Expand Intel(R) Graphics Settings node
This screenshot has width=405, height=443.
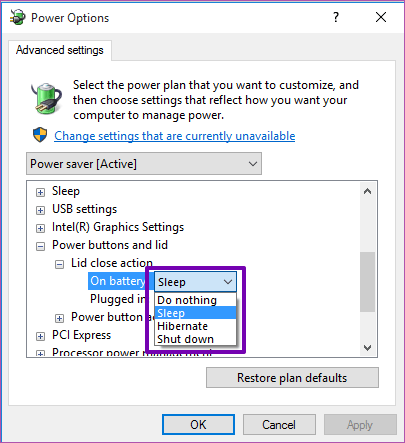click(x=40, y=228)
